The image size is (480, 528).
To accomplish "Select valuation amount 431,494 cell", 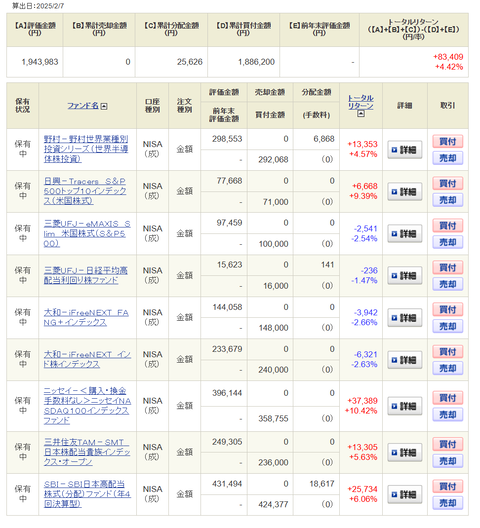I will click(x=227, y=484).
